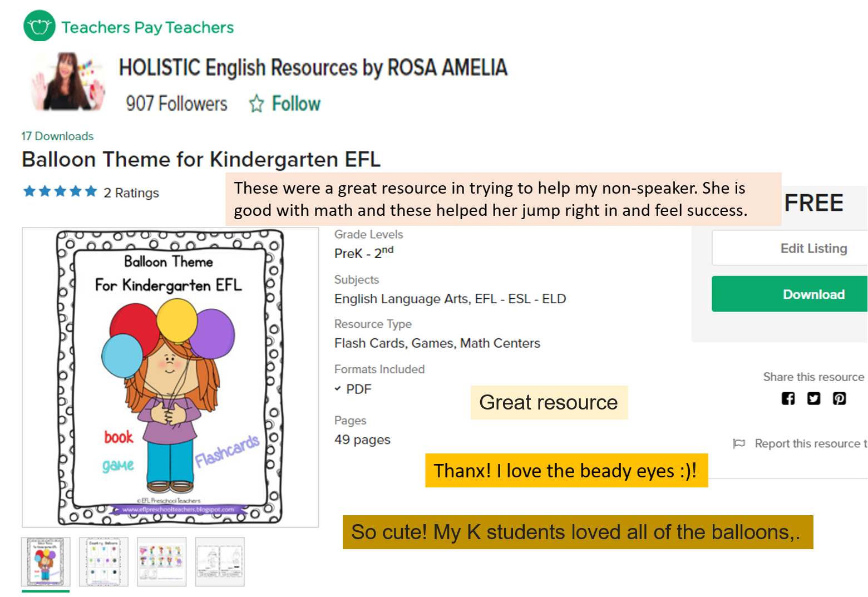Image resolution: width=868 pixels, height=597 pixels.
Task: Select the third flashcards preview thumbnail
Action: pos(162,561)
